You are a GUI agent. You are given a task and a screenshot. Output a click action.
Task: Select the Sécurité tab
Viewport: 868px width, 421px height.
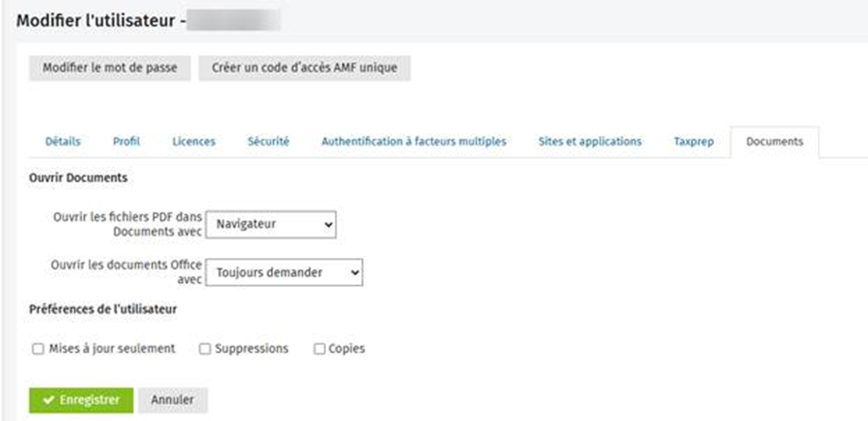[x=268, y=142]
